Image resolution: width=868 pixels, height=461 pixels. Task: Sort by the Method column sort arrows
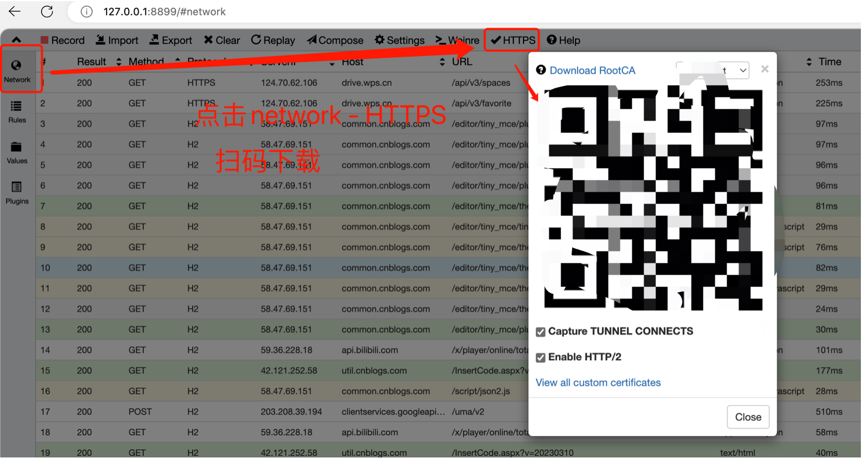(177, 62)
